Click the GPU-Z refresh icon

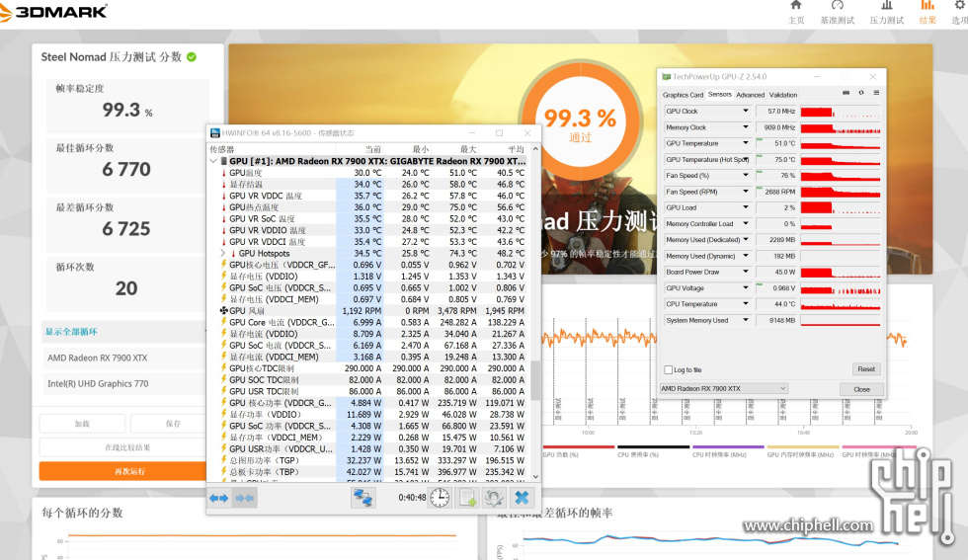click(x=861, y=93)
